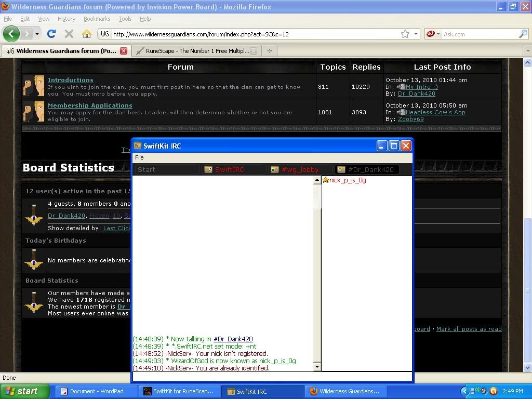This screenshot has height=399, width=532.
Task: Click the browser page scrollbar up arrow
Action: tap(528, 62)
